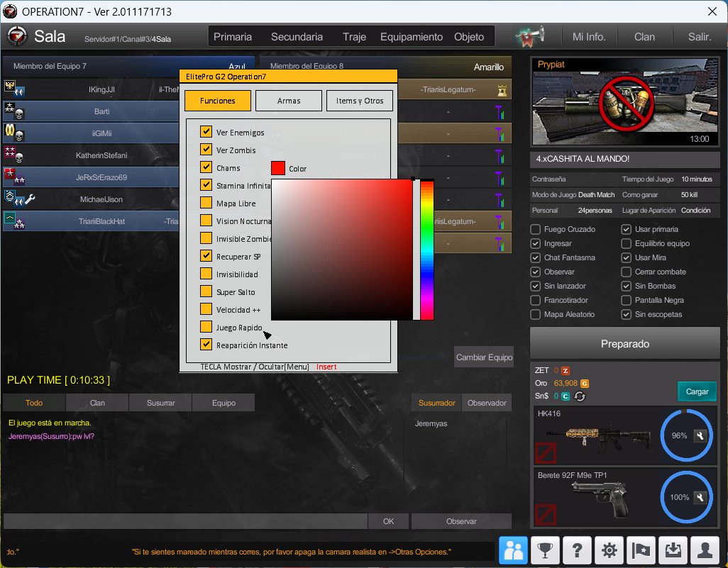Open settings via the gear icon
Viewport: 728px width, 568px height.
point(609,550)
